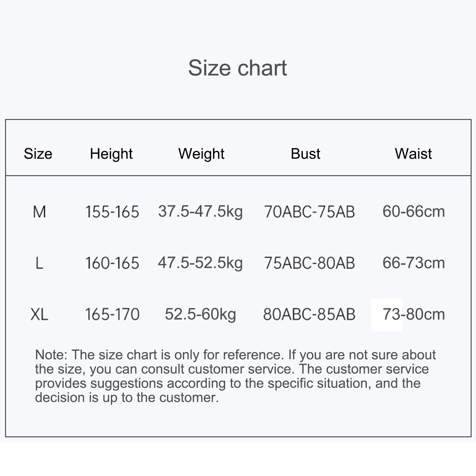476x476 pixels.
Task: Click the Height column header
Action: [x=111, y=154]
